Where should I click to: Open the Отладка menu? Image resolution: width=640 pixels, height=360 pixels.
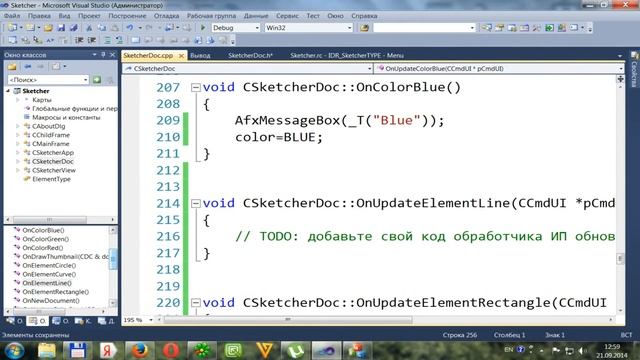pos(166,16)
